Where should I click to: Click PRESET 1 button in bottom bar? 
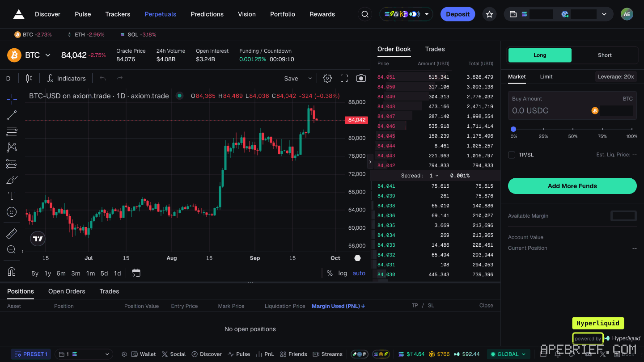click(31, 354)
